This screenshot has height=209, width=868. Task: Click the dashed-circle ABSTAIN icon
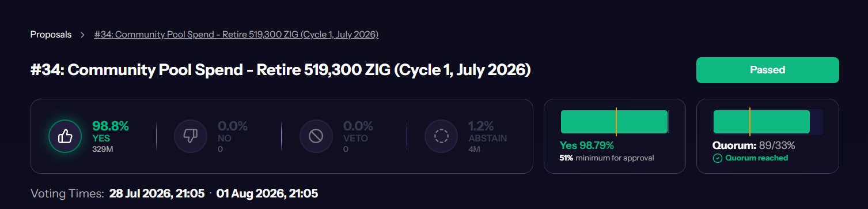click(x=441, y=136)
